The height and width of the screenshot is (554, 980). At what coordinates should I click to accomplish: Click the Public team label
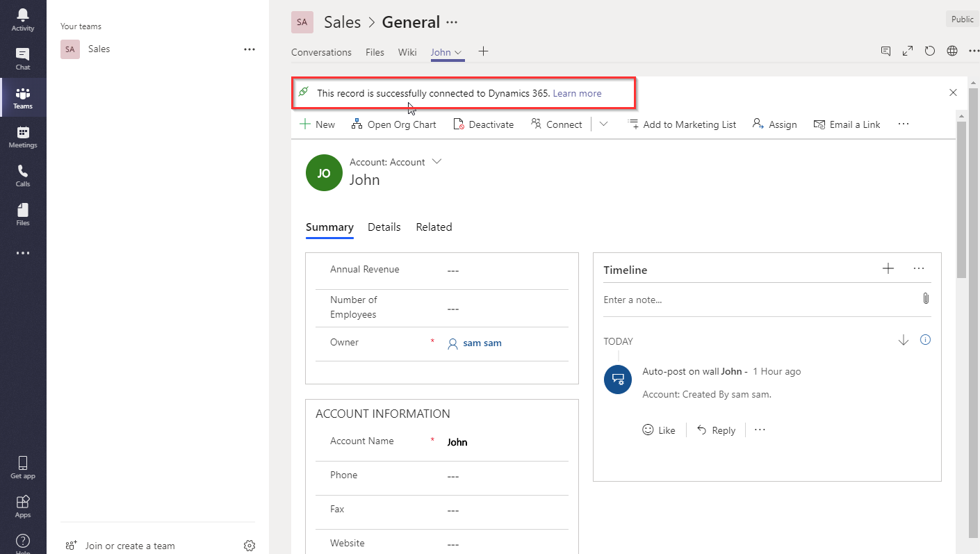(963, 19)
